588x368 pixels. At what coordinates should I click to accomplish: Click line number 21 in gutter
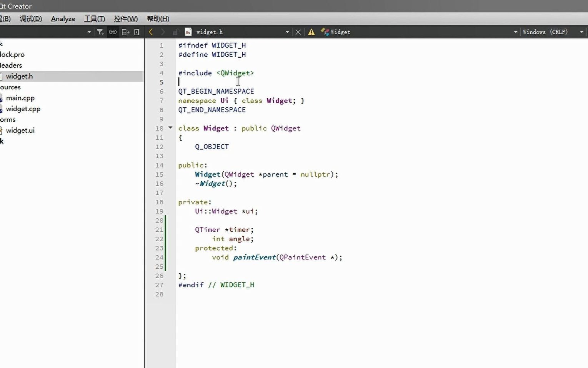pos(159,230)
